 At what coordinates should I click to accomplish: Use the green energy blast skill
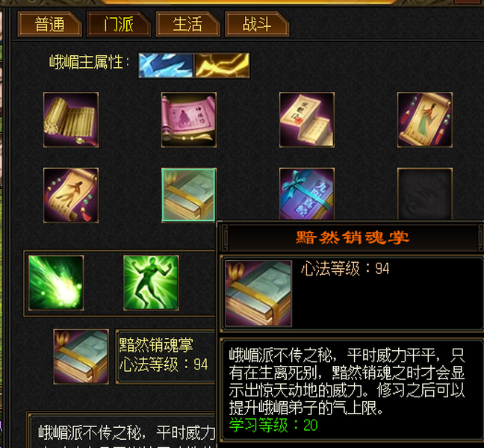pos(56,283)
